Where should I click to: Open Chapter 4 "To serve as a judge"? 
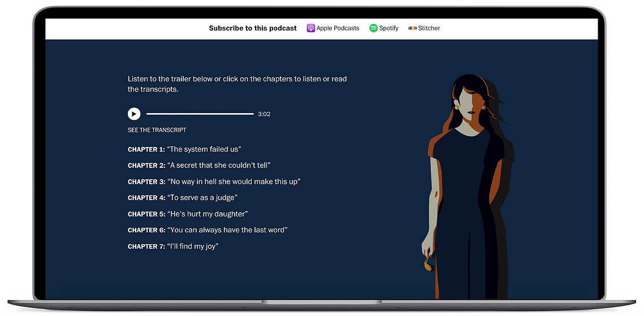click(x=183, y=198)
